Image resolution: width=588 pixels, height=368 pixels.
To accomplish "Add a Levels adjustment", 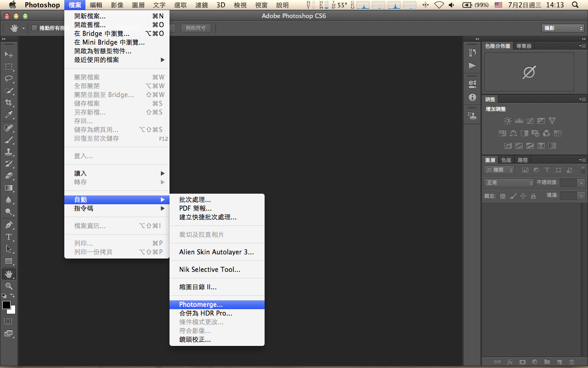I will coord(519,121).
